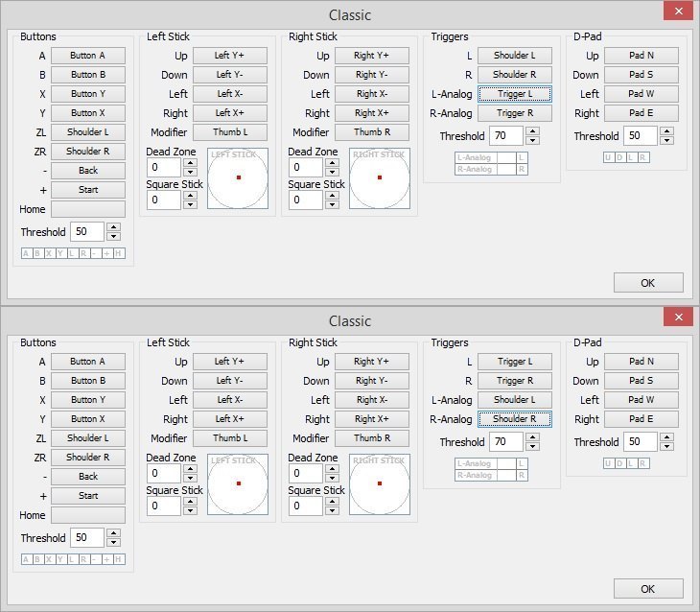
Task: Click Thumb L modifier button in top dialog
Action: click(x=230, y=132)
